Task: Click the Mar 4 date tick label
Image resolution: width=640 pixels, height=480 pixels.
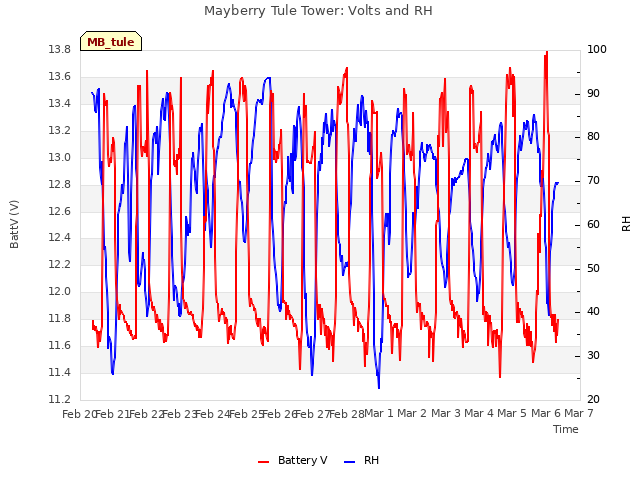Action: click(479, 413)
